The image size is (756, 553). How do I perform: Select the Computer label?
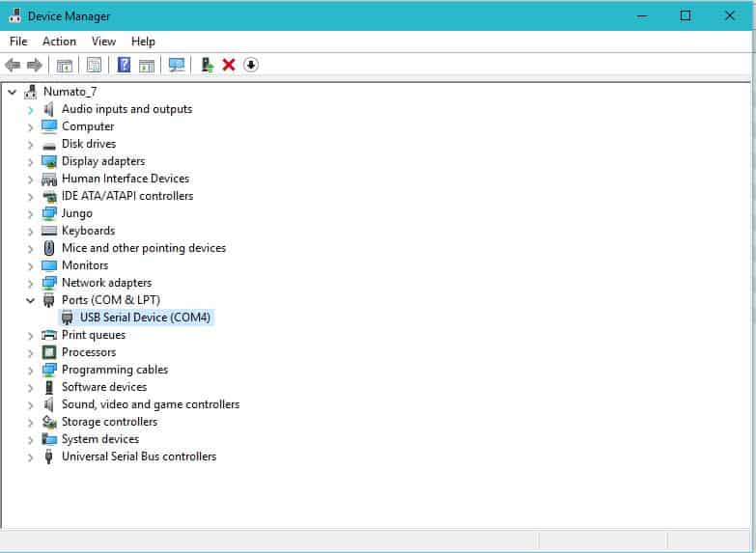point(88,126)
